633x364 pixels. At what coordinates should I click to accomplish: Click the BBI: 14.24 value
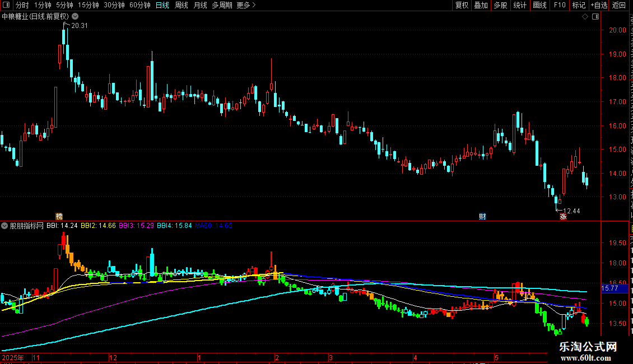click(x=62, y=226)
